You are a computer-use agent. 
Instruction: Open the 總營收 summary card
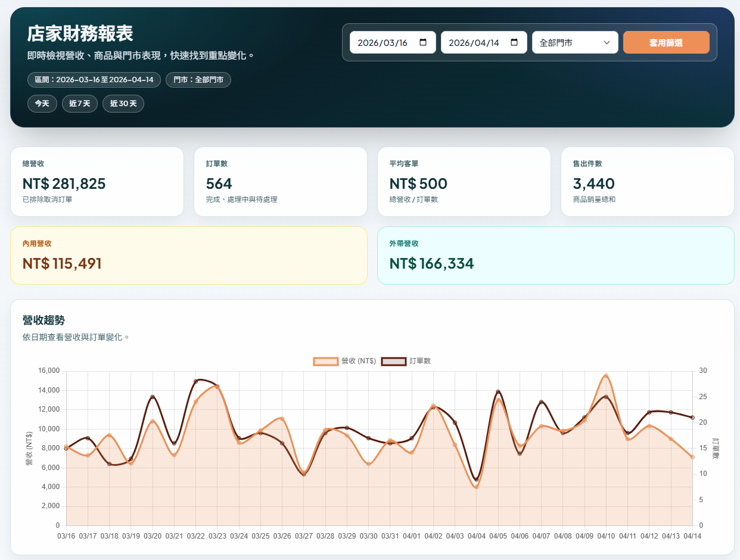(97, 182)
